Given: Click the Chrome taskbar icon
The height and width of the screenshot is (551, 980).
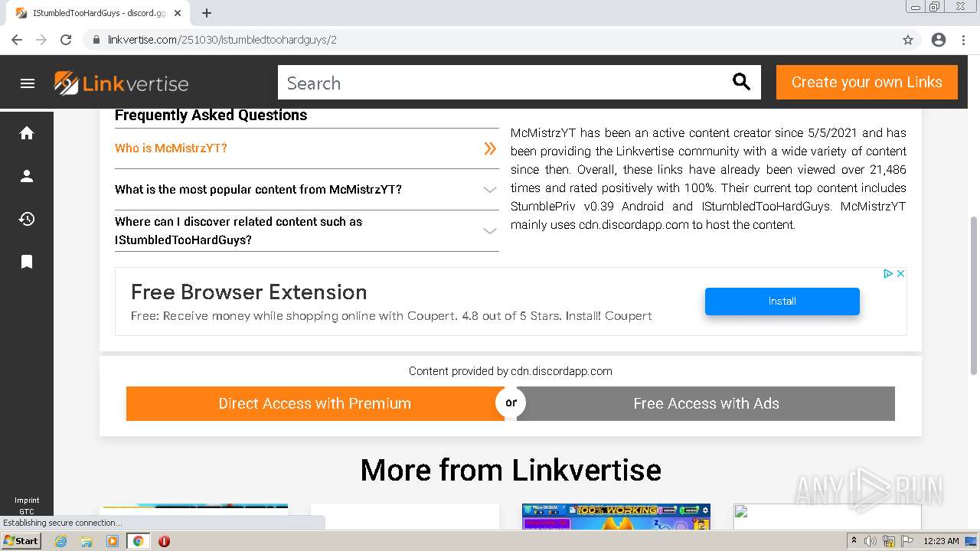Looking at the screenshot, I should (139, 541).
